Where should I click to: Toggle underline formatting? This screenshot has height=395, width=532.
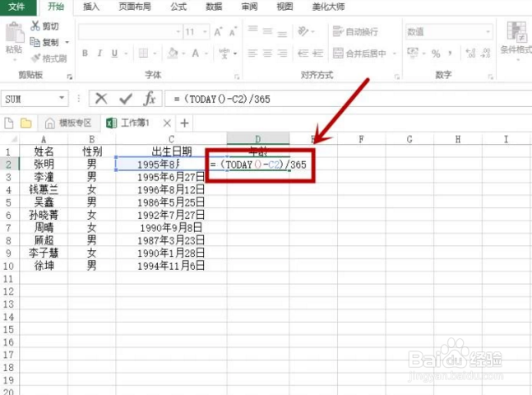pyautogui.click(x=114, y=53)
